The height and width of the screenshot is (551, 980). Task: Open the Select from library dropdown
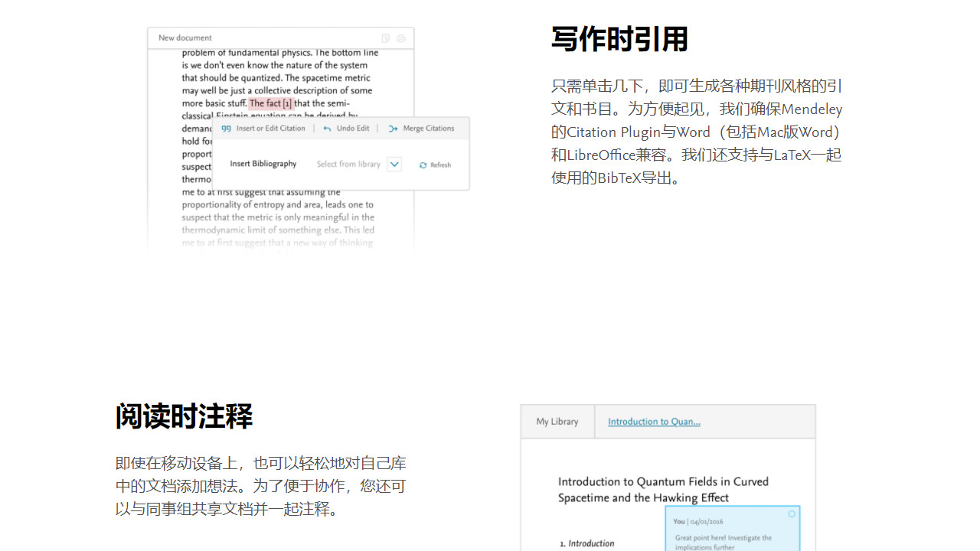click(348, 164)
